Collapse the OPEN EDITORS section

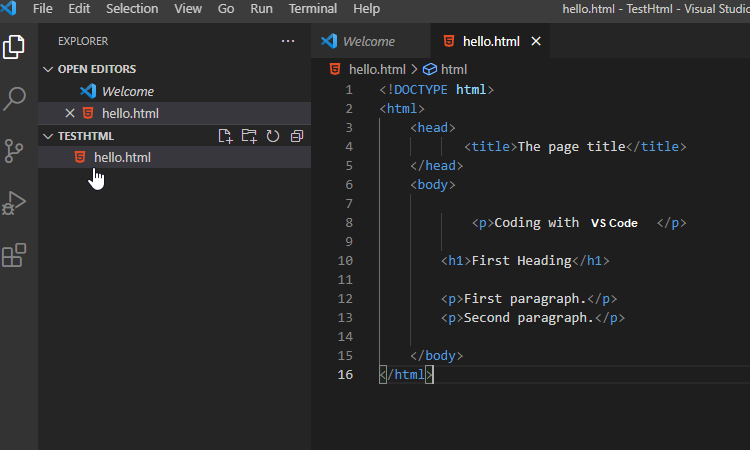click(x=48, y=69)
